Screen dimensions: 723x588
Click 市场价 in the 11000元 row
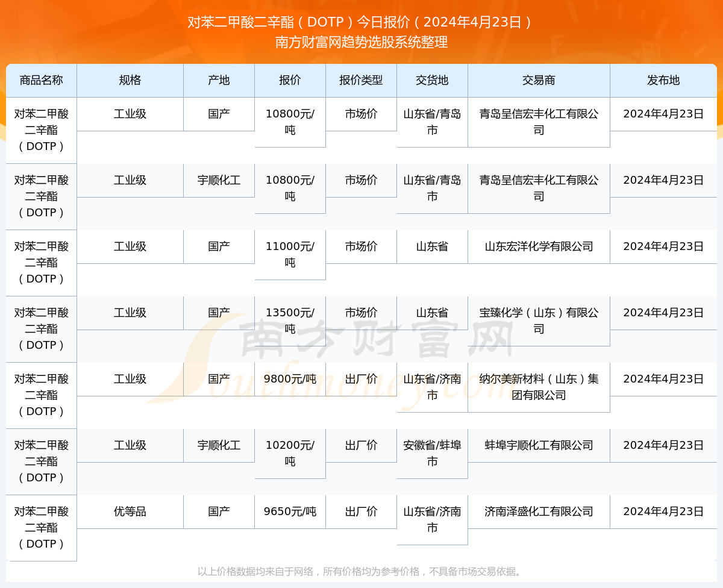coord(361,246)
